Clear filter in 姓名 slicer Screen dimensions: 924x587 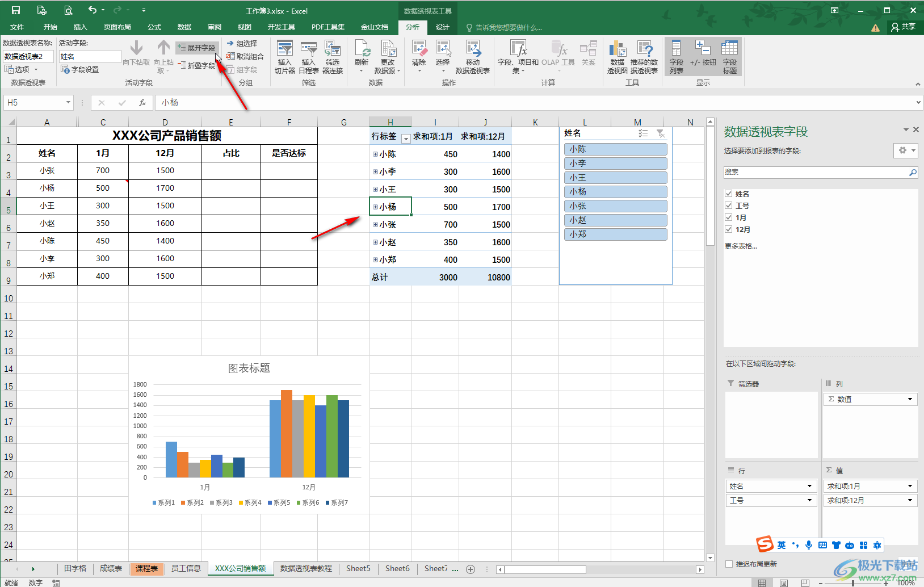click(x=661, y=133)
